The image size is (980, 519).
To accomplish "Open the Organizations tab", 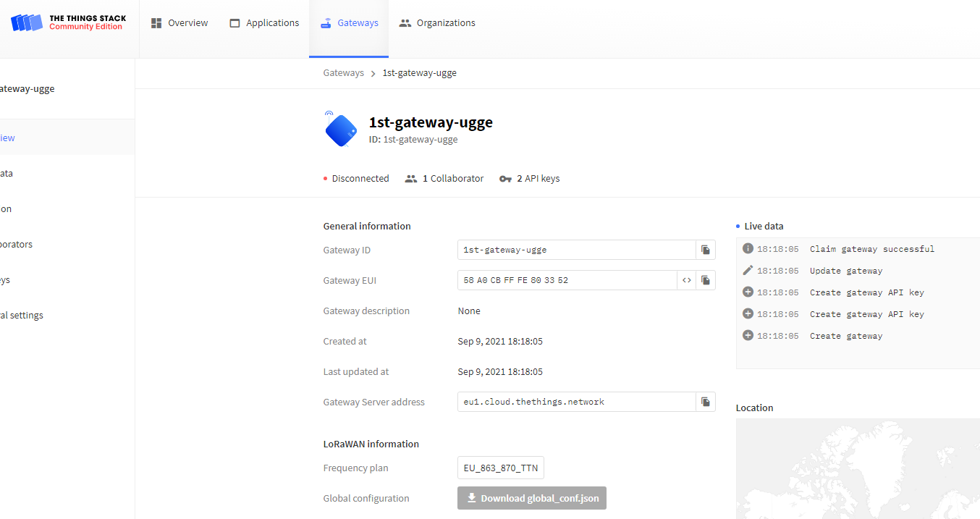I will click(437, 22).
